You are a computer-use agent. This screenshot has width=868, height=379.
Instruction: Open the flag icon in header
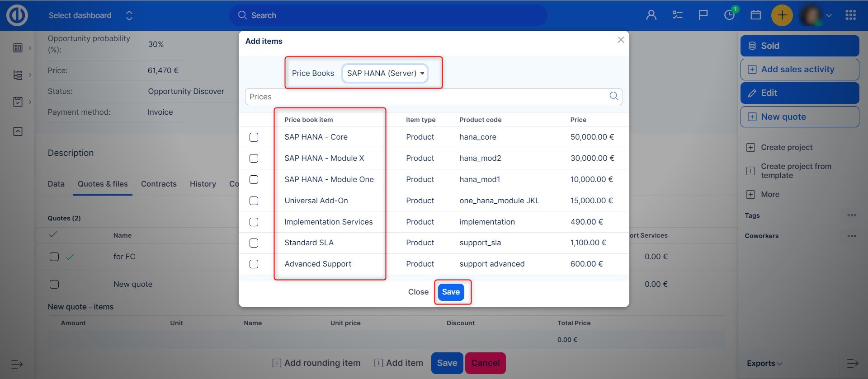[x=703, y=15]
